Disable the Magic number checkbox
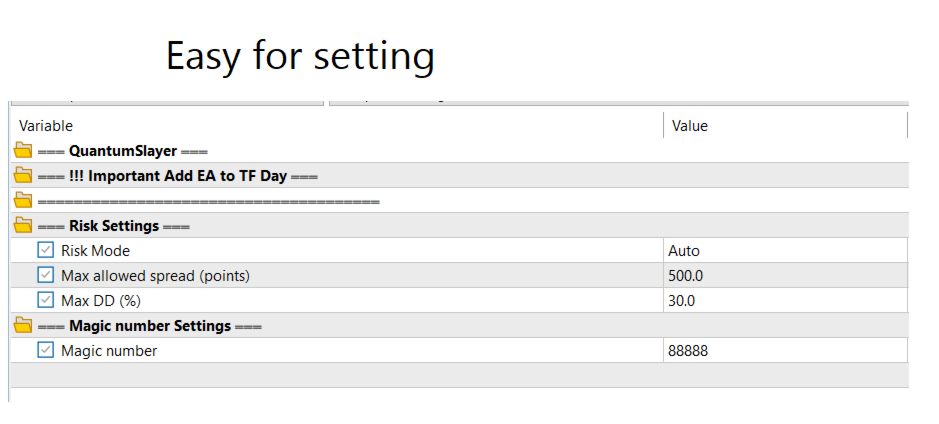The height and width of the screenshot is (424, 939). (45, 350)
